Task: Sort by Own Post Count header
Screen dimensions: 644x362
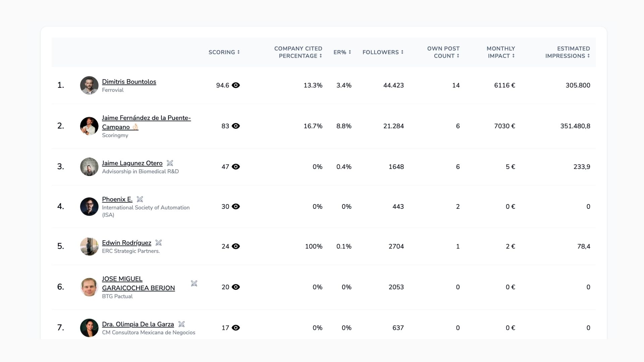Action: click(x=443, y=52)
